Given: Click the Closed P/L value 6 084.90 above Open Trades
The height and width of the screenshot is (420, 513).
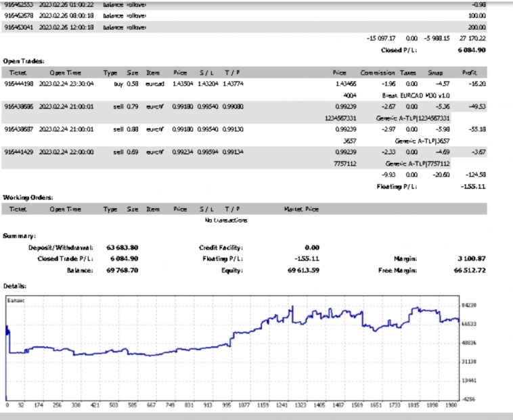Looking at the screenshot, I should (471, 50).
